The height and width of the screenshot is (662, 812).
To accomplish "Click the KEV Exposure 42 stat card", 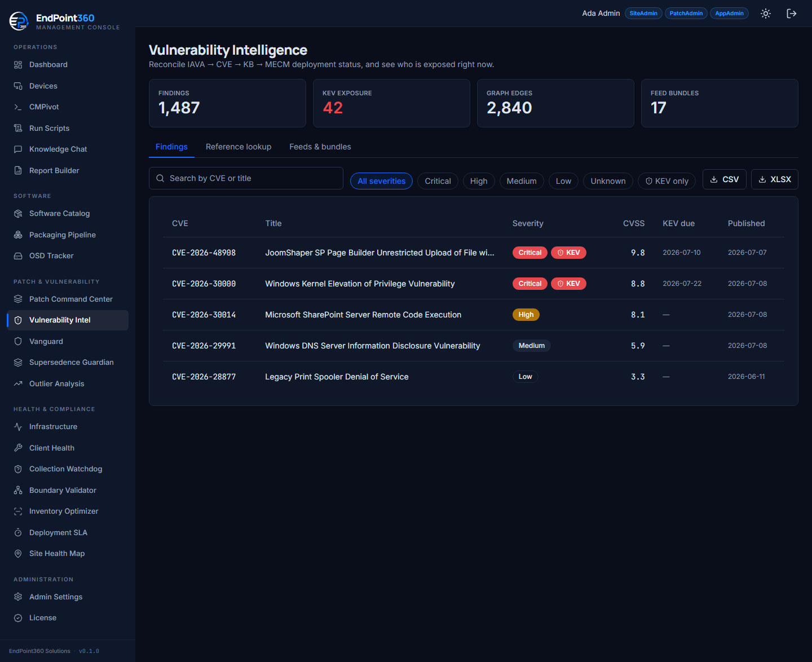I will pyautogui.click(x=391, y=103).
